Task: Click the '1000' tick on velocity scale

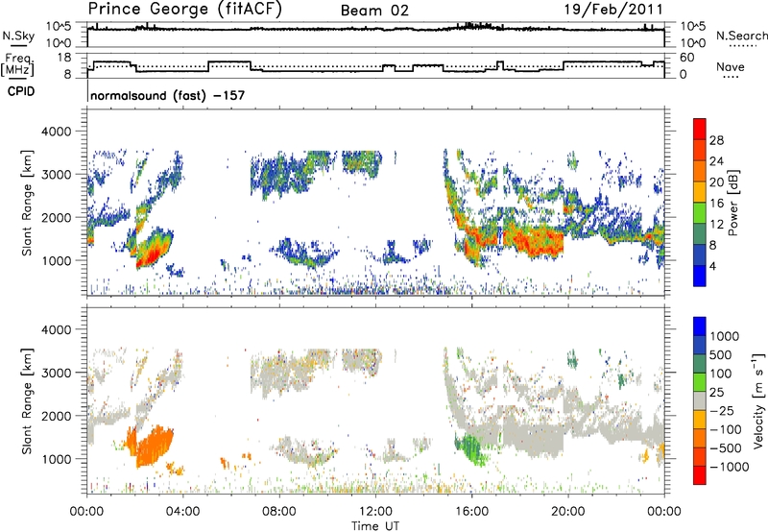Action: coord(724,336)
